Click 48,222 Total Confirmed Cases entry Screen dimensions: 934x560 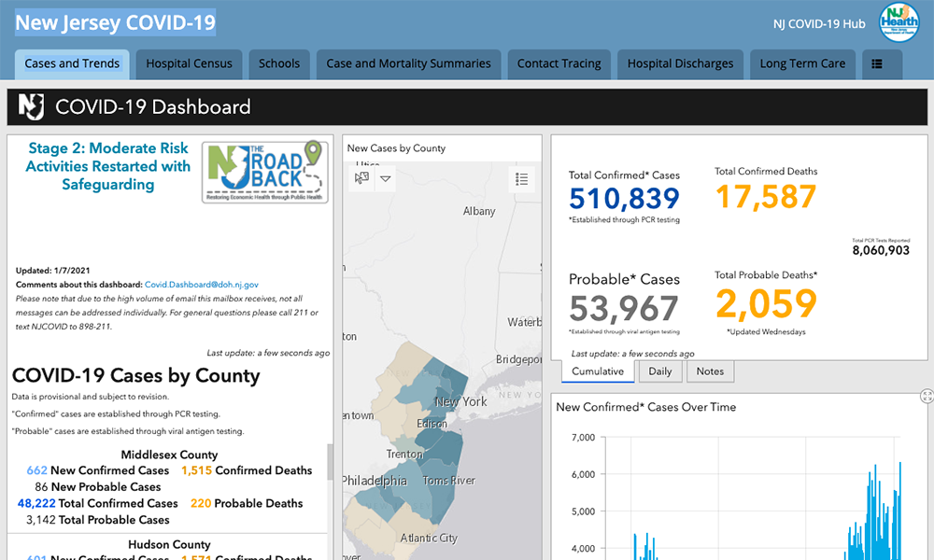98,503
